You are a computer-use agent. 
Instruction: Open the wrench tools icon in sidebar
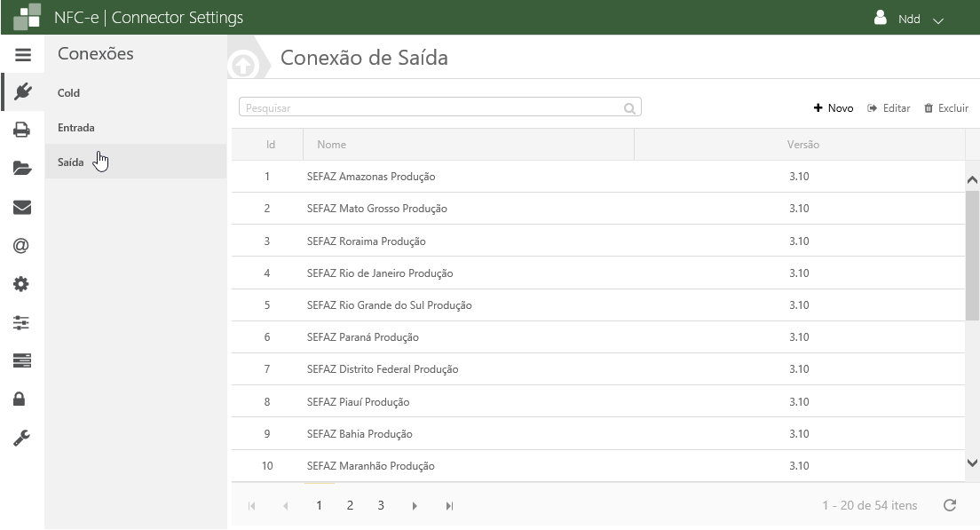(x=22, y=438)
